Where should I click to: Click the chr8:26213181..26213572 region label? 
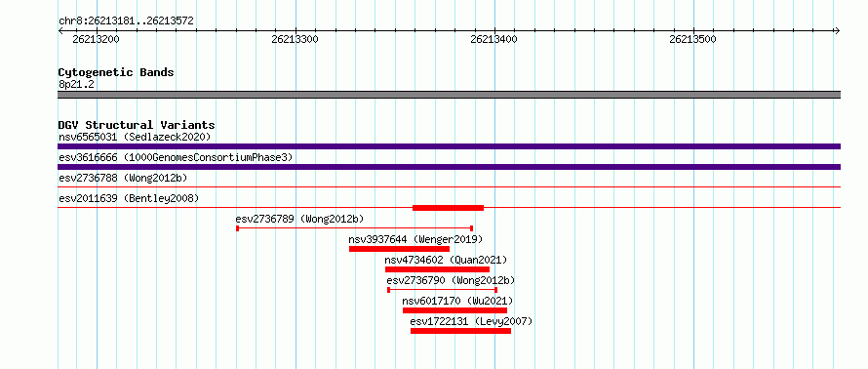coord(126,21)
